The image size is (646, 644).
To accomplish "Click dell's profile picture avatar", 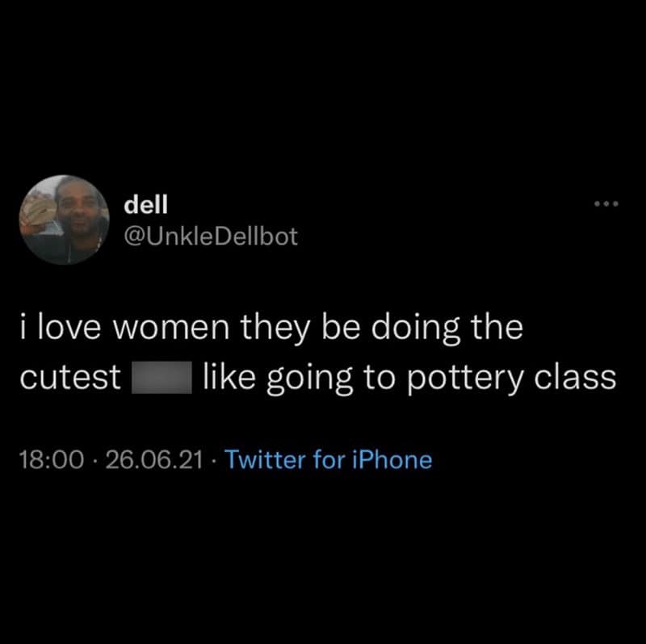I will (66, 220).
